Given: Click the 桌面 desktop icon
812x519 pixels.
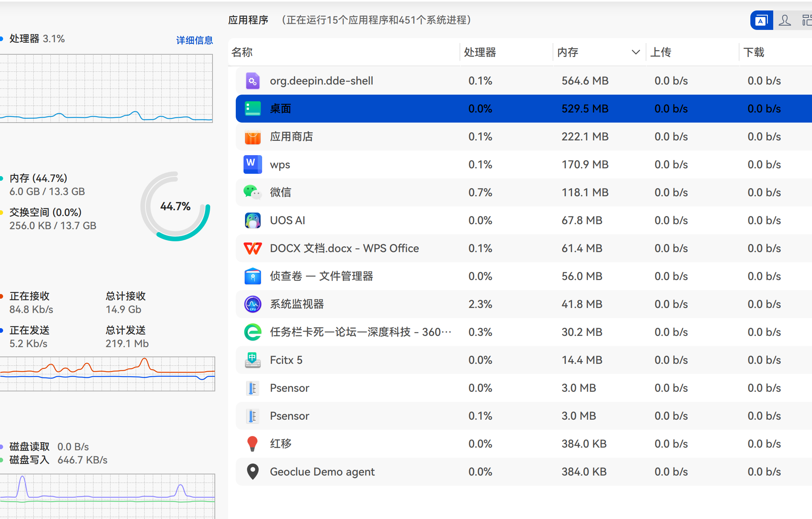Looking at the screenshot, I should pyautogui.click(x=253, y=109).
